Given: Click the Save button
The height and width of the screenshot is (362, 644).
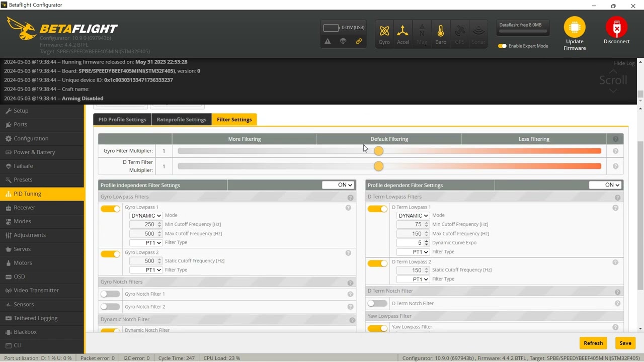Looking at the screenshot, I should [x=625, y=343].
